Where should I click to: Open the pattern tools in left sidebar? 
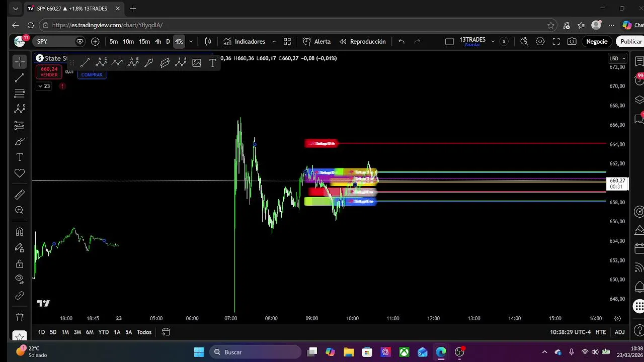coord(20,109)
